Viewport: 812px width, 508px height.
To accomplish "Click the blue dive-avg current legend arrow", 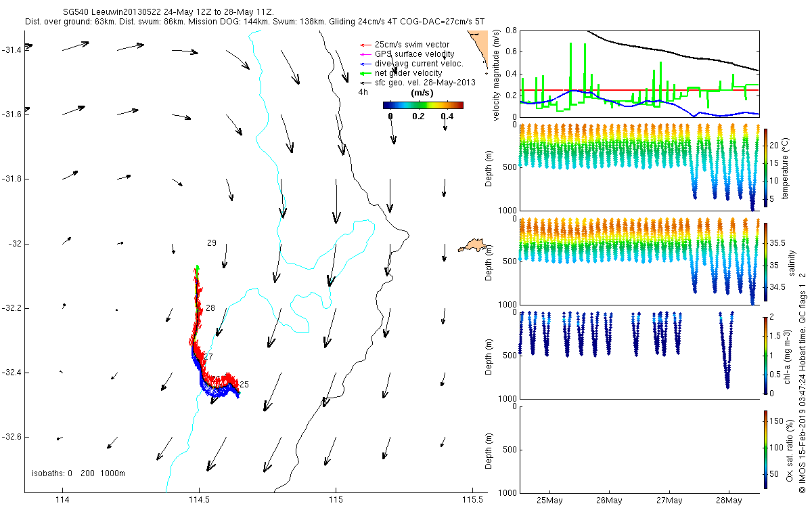I will 367,64.
